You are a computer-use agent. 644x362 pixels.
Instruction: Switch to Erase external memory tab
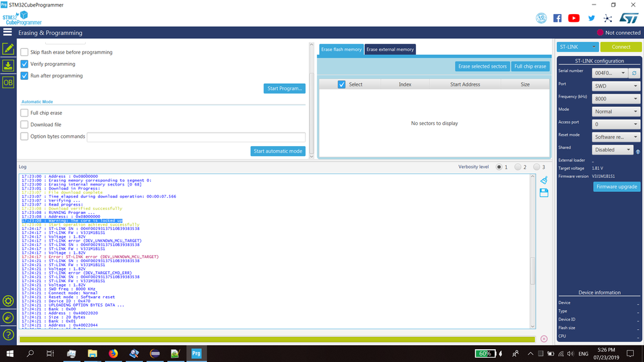click(390, 49)
